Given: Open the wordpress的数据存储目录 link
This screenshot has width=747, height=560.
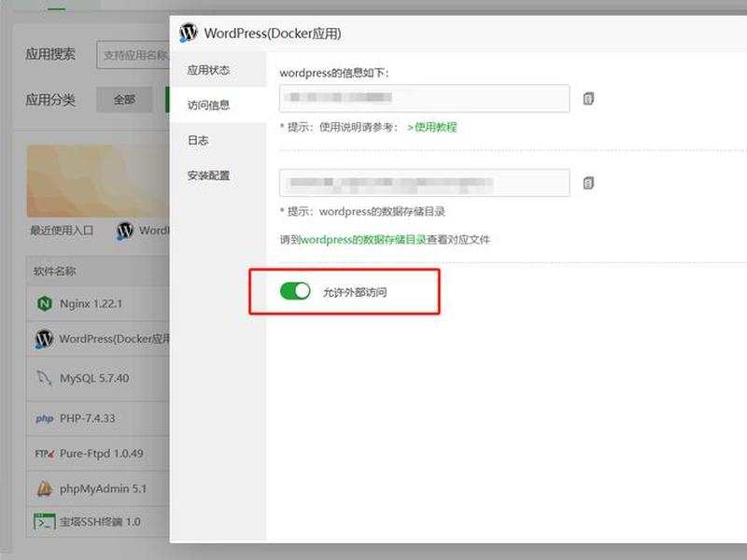Looking at the screenshot, I should click(363, 240).
